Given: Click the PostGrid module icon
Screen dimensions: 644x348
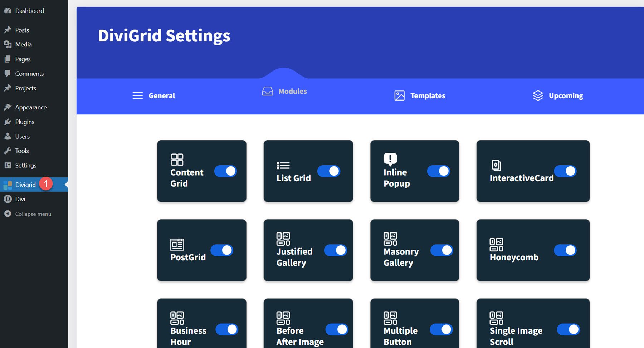Looking at the screenshot, I should click(177, 245).
